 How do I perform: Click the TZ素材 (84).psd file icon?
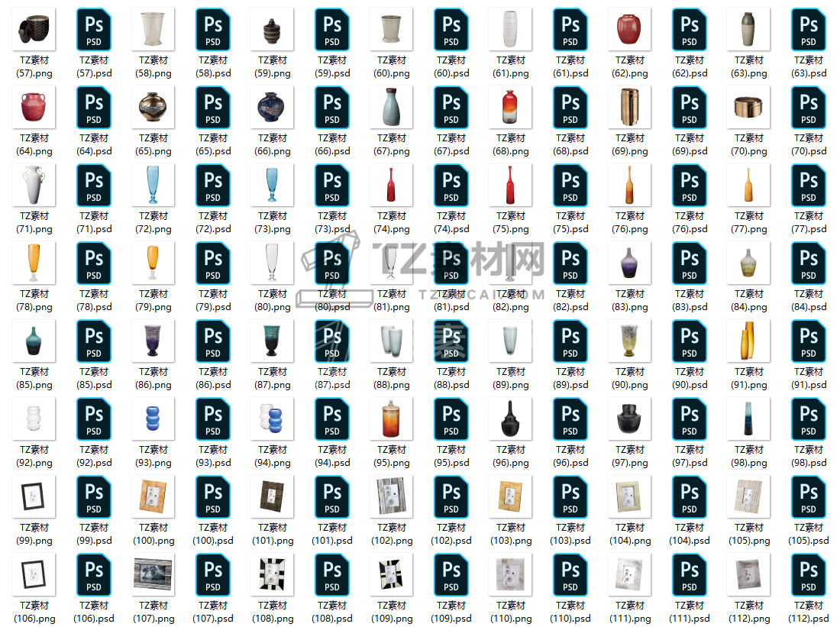[809, 263]
